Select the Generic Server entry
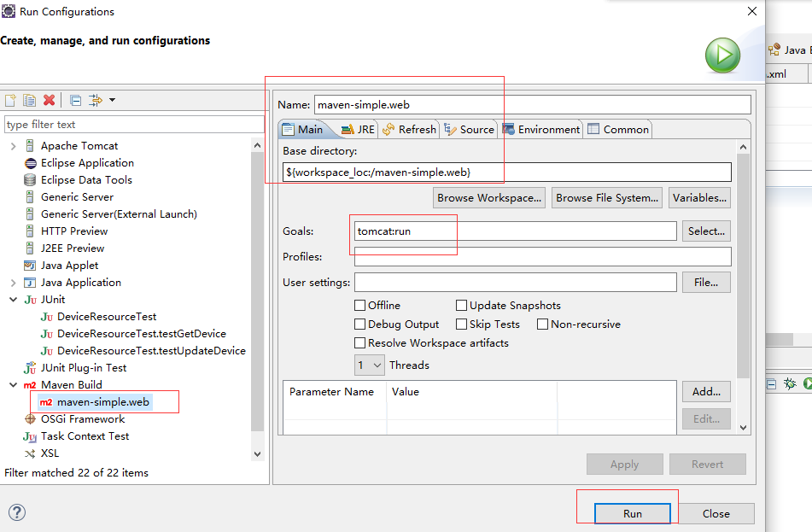 [x=77, y=197]
